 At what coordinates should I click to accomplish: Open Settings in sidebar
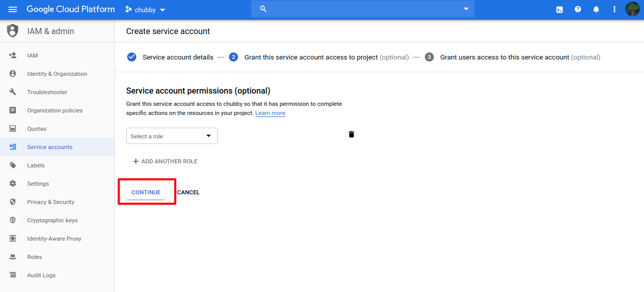(x=57, y=184)
